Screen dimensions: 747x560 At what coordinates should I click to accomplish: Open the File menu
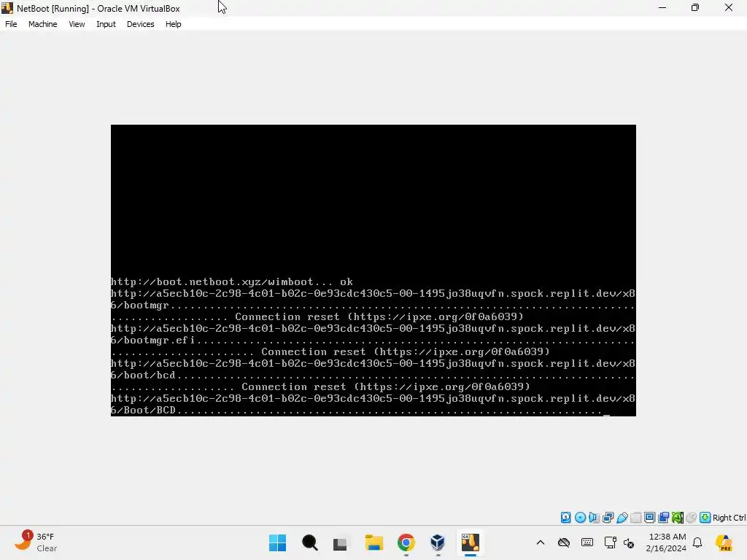tap(11, 24)
